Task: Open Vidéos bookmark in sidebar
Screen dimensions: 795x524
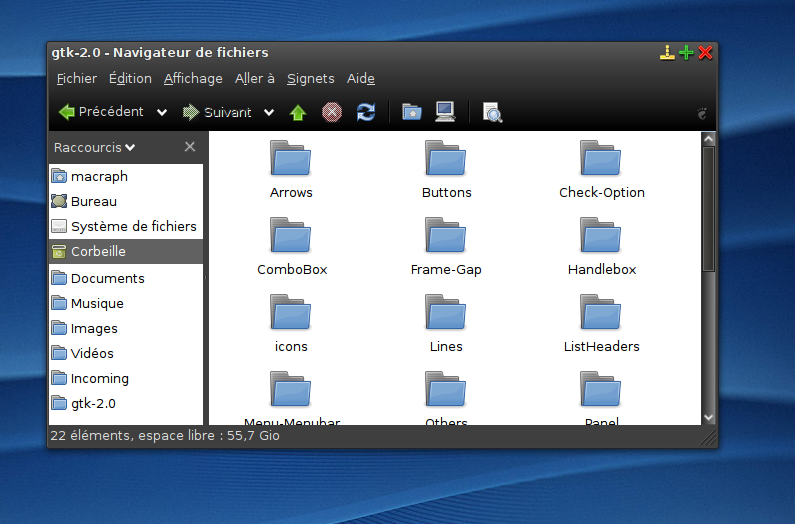Action: (126, 353)
